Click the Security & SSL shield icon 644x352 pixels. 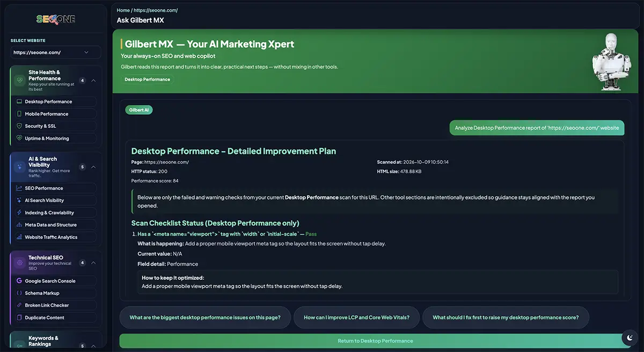19,126
